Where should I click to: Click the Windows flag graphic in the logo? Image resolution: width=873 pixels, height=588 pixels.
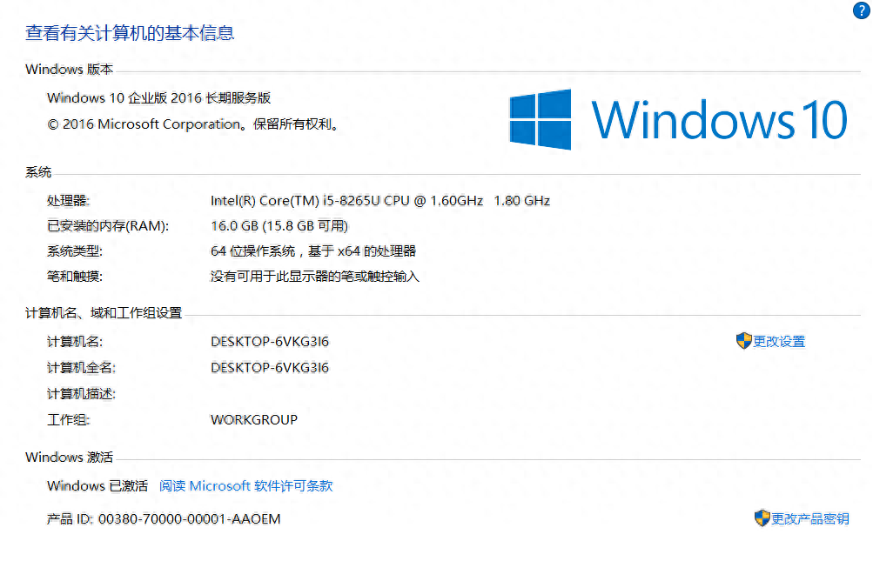(x=541, y=118)
